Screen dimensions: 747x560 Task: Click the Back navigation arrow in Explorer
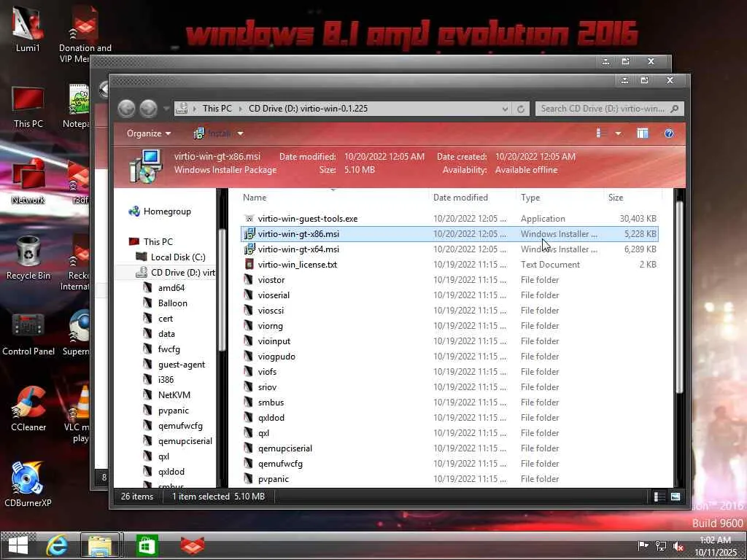[127, 109]
